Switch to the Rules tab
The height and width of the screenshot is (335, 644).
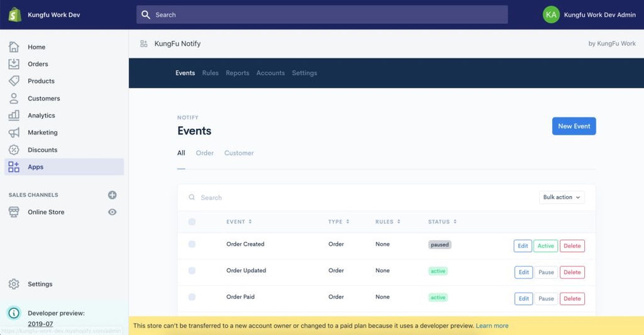[x=210, y=73]
